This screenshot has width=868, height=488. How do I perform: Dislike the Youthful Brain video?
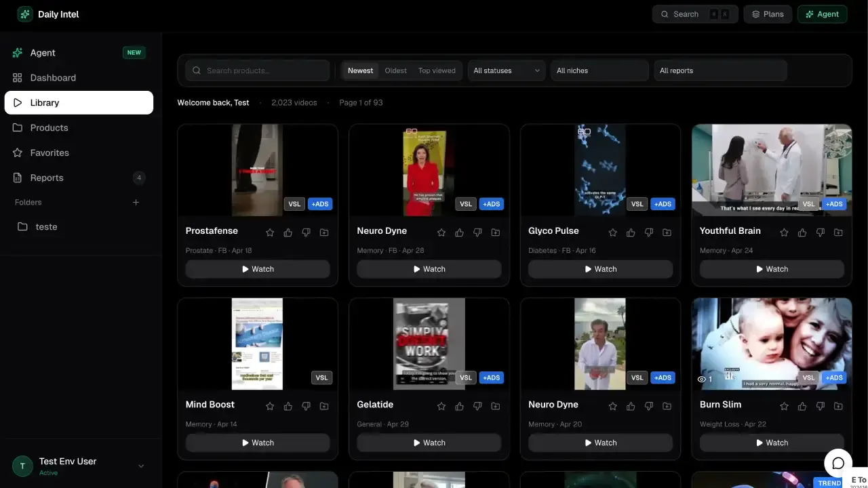click(x=821, y=232)
